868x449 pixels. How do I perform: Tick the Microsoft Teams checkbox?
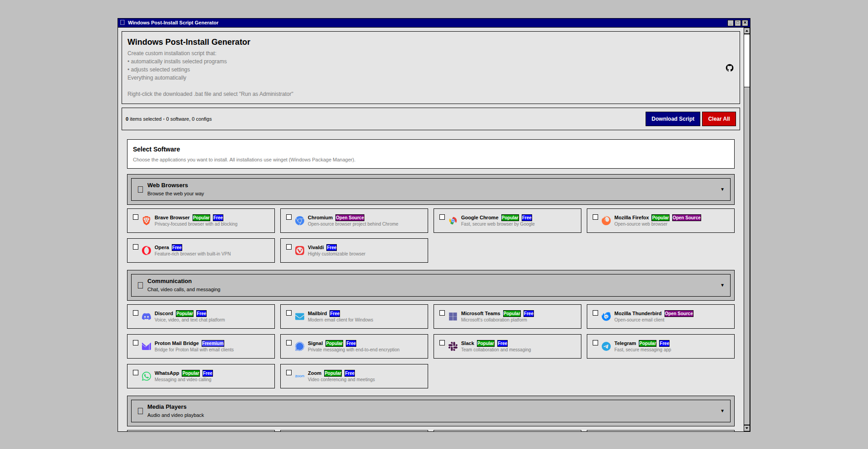442,313
